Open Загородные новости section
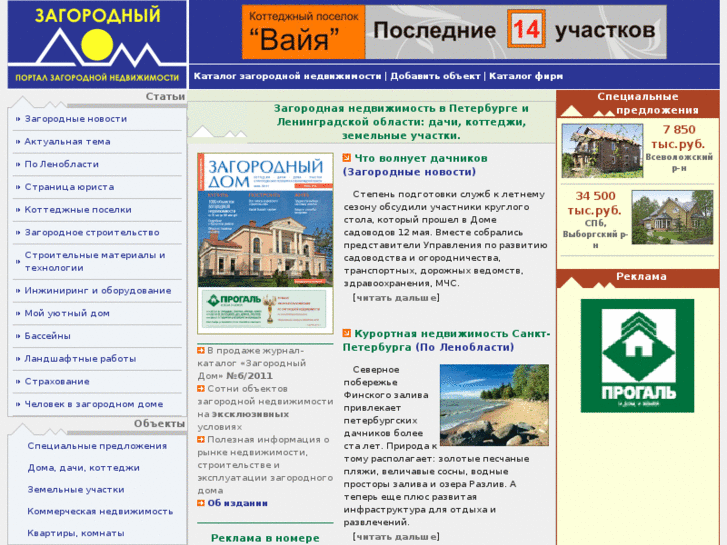The height and width of the screenshot is (545, 727). 76,119
